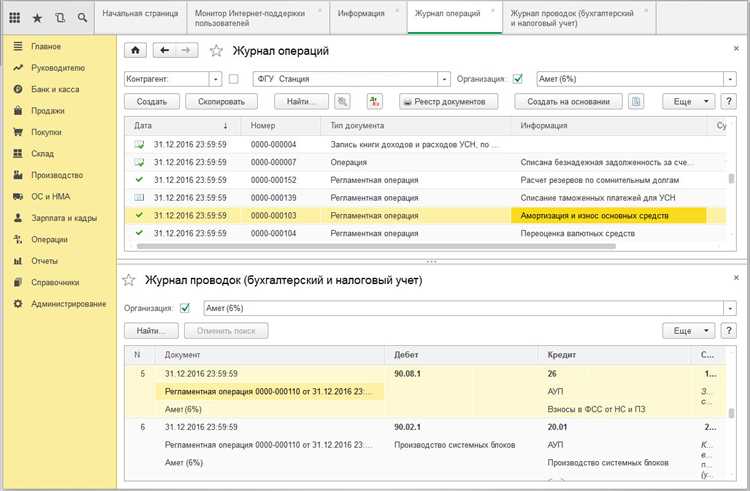Open help in Журнал операций toolbar
This screenshot has height=491, width=750.
pos(728,101)
